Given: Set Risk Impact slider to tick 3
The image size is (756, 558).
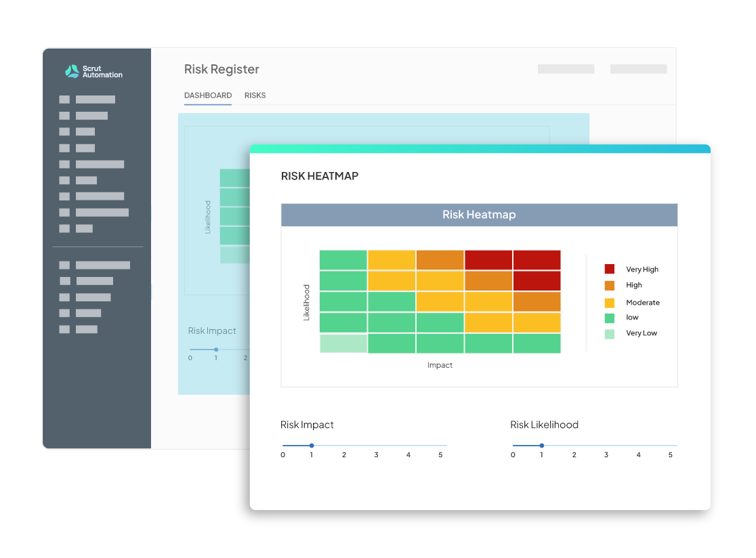Looking at the screenshot, I should [x=377, y=446].
